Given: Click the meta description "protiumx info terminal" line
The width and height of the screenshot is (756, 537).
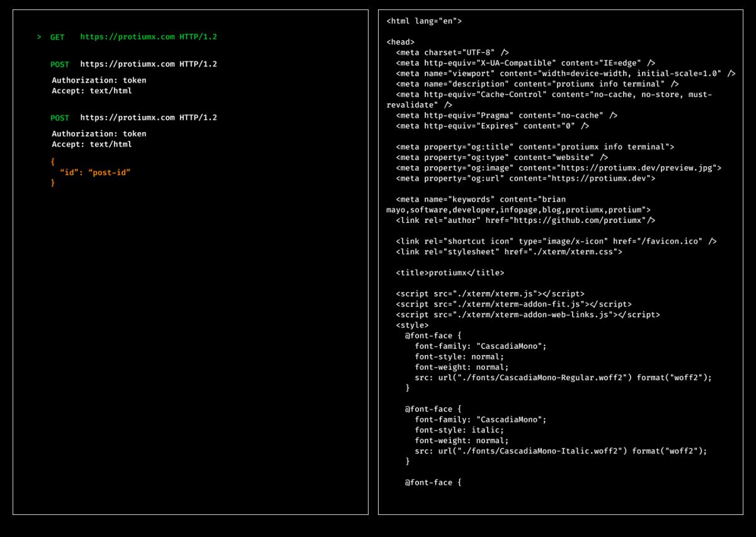Looking at the screenshot, I should (x=537, y=84).
